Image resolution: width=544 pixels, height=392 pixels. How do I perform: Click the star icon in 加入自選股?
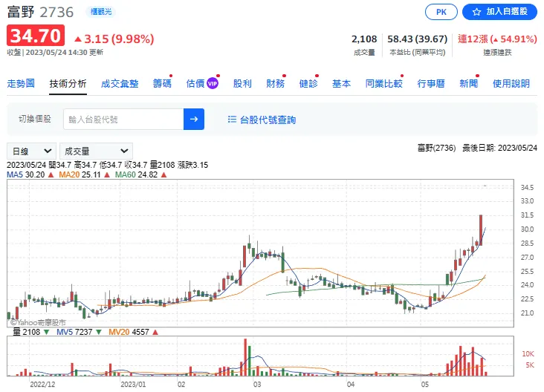click(x=476, y=12)
